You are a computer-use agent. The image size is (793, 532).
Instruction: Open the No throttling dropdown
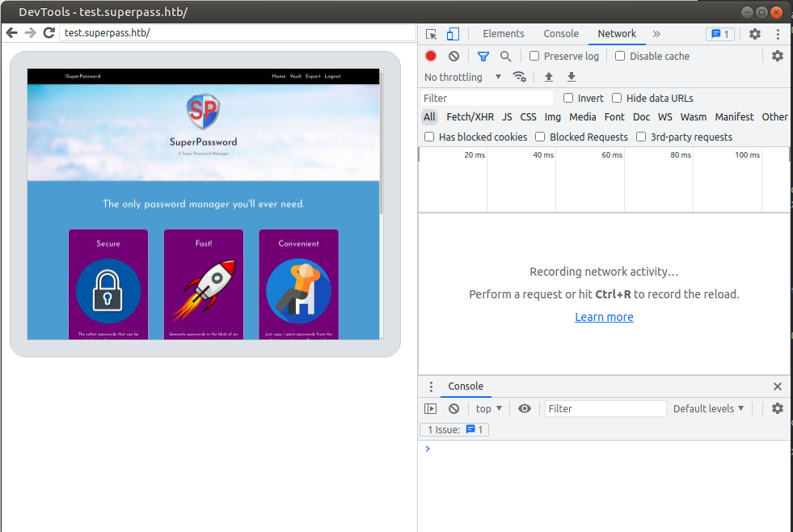[462, 77]
